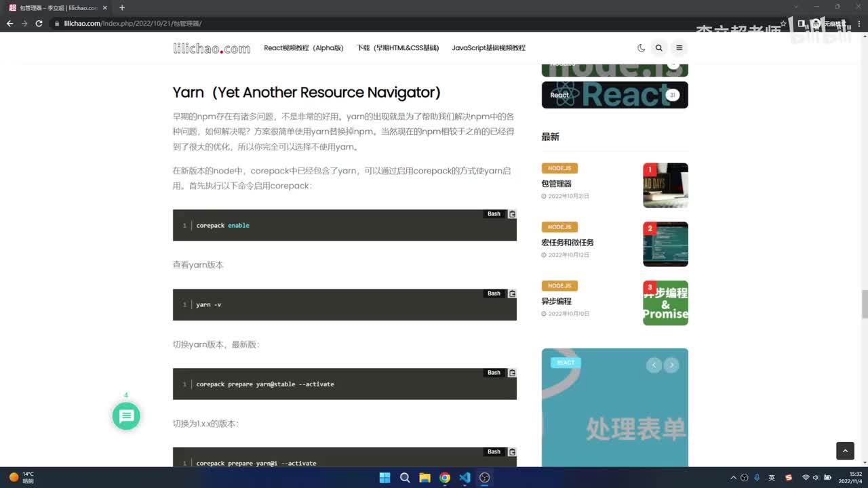Open the 异步编程 post link
This screenshot has height=488, width=868.
557,301
